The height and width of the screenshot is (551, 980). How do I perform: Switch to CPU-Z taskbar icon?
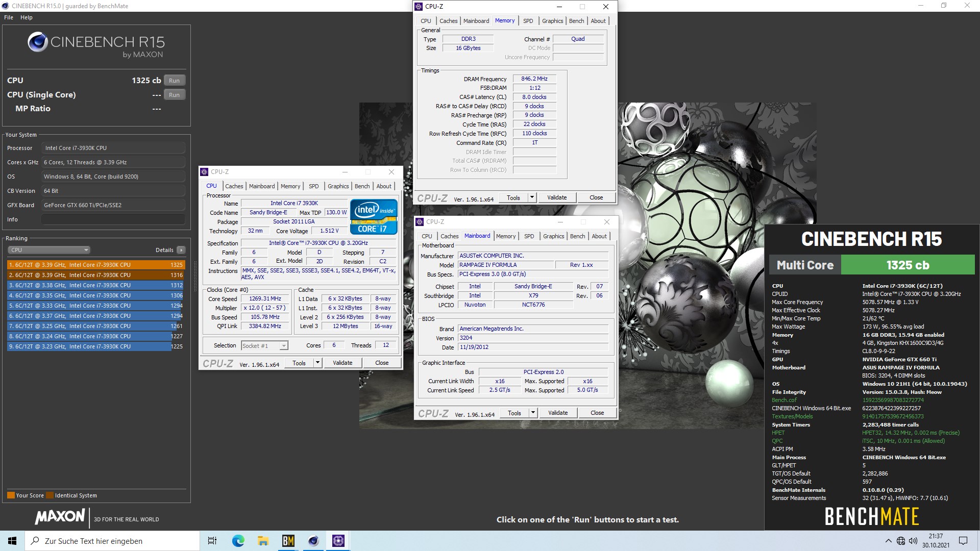click(x=338, y=541)
